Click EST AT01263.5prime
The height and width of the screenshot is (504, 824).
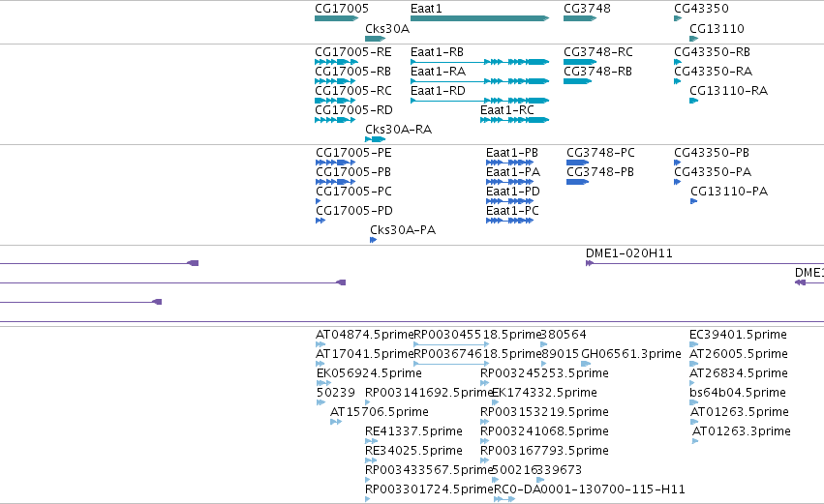(x=739, y=412)
